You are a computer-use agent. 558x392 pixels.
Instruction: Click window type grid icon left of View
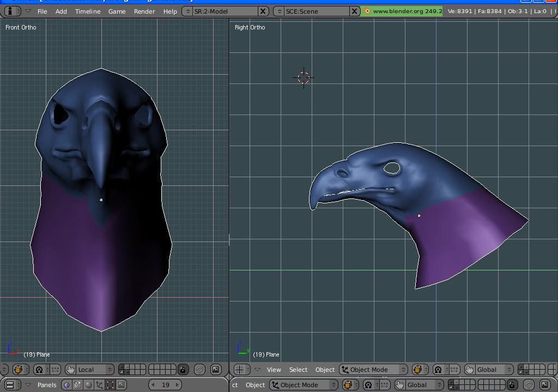240,370
